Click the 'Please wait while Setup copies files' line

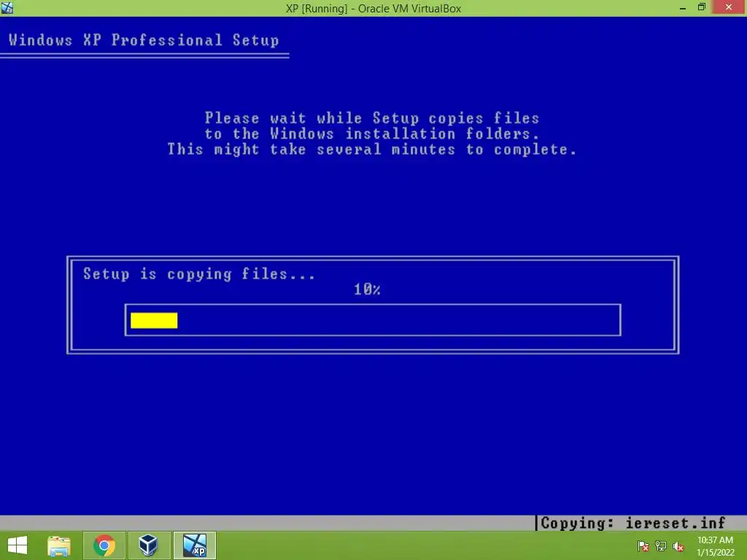pos(372,118)
